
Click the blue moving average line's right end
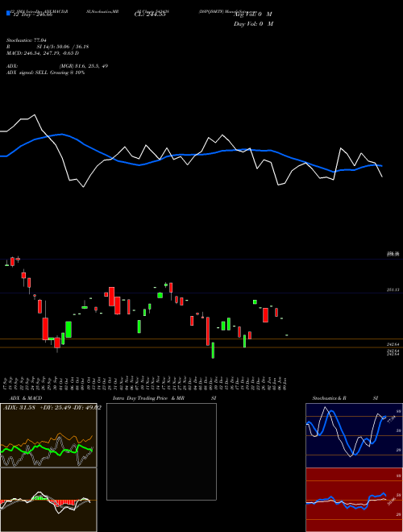[381, 166]
